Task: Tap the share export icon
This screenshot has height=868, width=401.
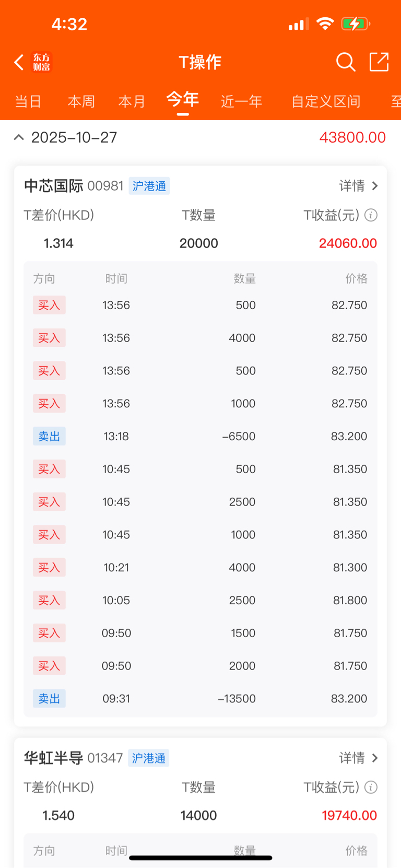Action: 379,62
